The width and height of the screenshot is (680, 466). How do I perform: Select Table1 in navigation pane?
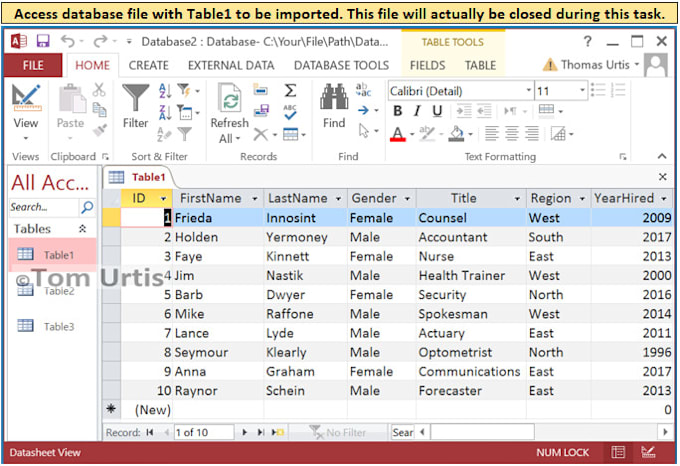tap(52, 255)
